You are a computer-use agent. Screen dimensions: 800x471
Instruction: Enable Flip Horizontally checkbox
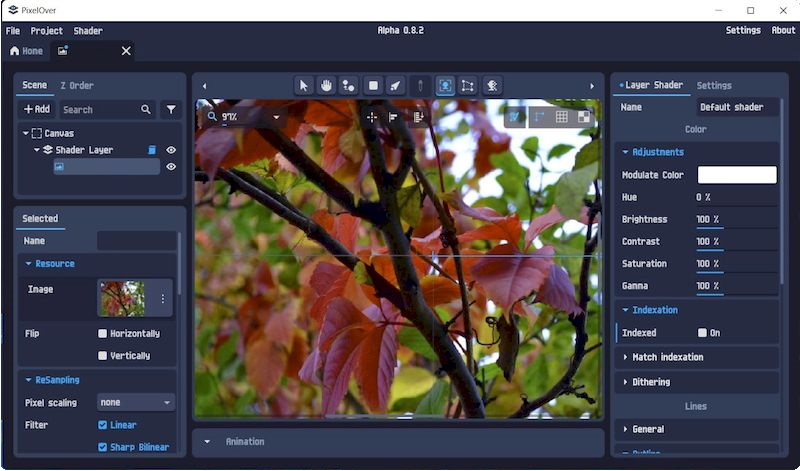[102, 334]
